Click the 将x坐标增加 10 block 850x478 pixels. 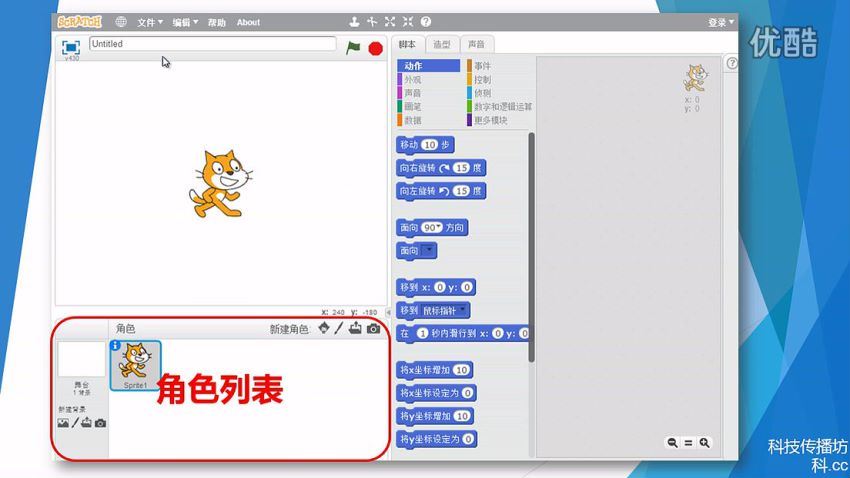point(435,370)
